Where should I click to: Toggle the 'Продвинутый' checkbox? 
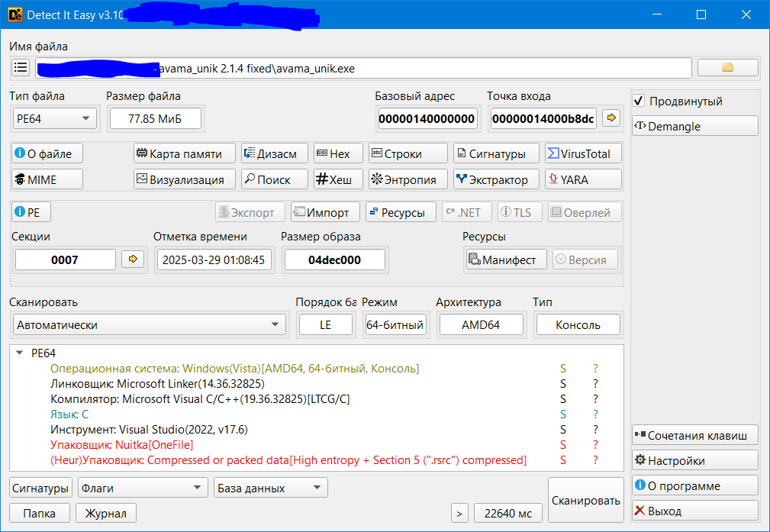(639, 102)
